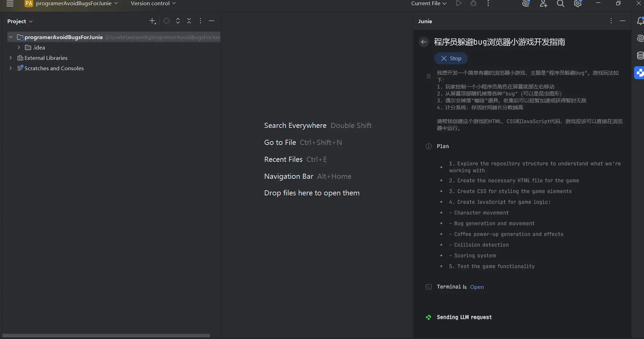
Task: Stop the running Junie task
Action: 451,58
